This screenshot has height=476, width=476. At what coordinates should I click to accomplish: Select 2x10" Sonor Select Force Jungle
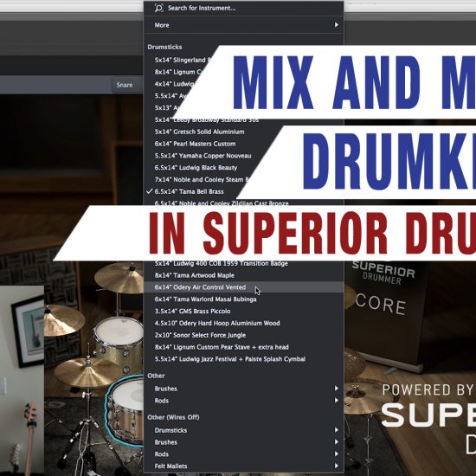coord(201,335)
